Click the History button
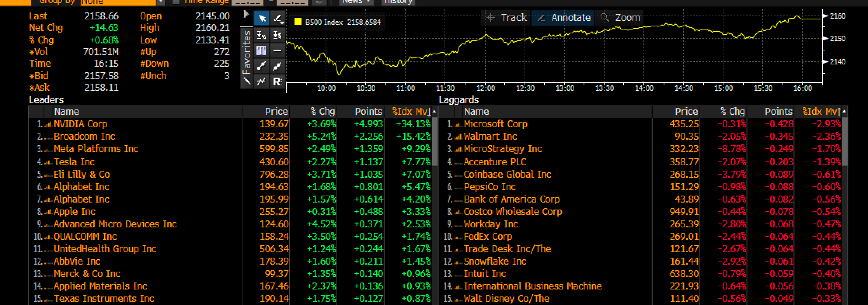The height and width of the screenshot is (305, 868). tap(397, 2)
